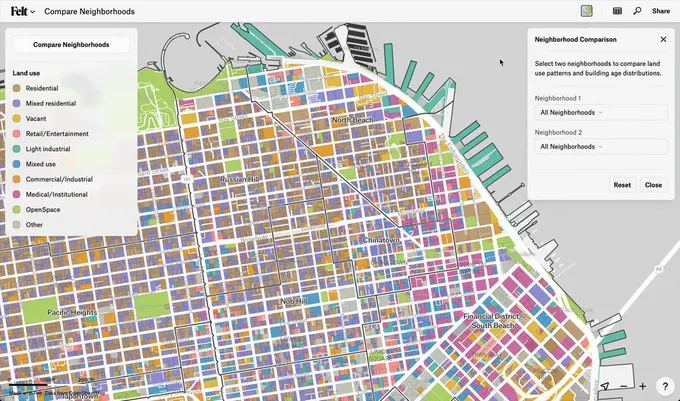Select the OpenSpace legend entry

pos(36,209)
